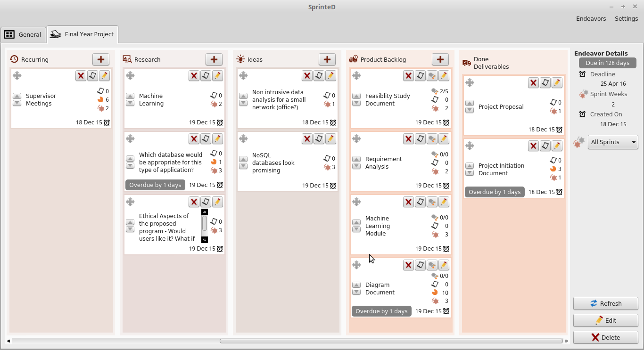Grab the move handle on Requirement Analysis card
The width and height of the screenshot is (644, 350).
point(356,138)
